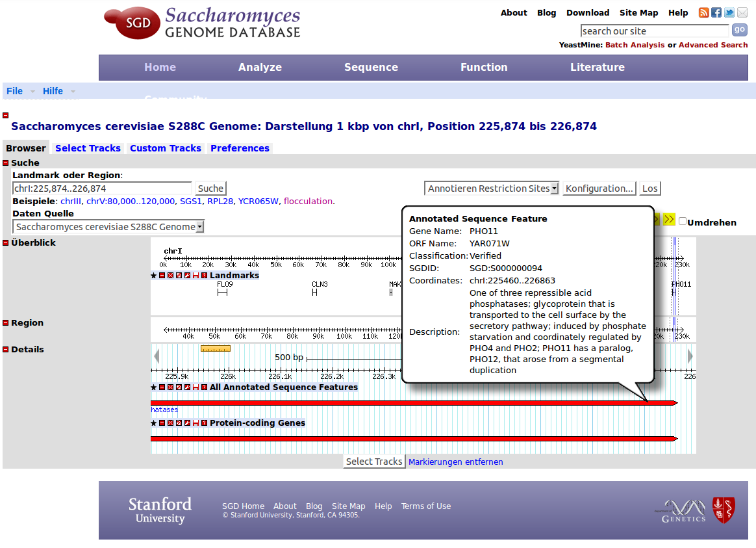Turn off the All Annotated Sequence Features track
The height and width of the screenshot is (548, 756).
click(170, 387)
